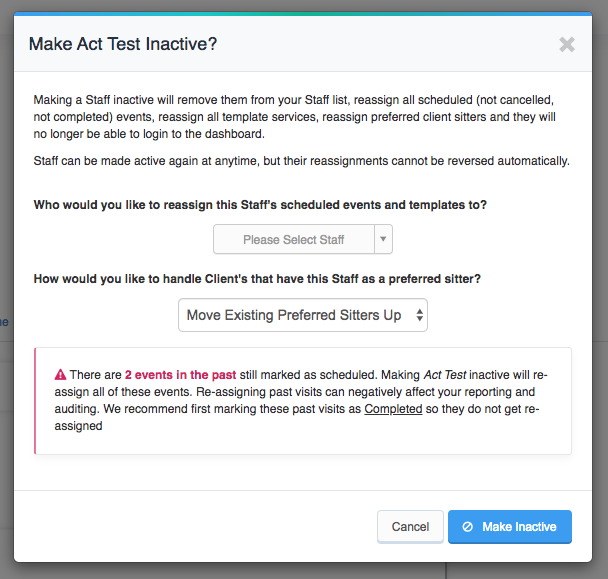
Task: Click the up-down arrows on preferred sitters select
Action: [420, 315]
